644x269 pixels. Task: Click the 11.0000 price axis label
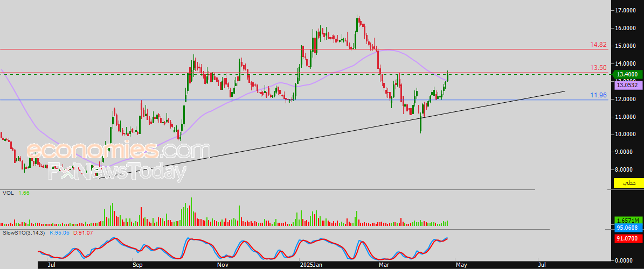coord(626,116)
